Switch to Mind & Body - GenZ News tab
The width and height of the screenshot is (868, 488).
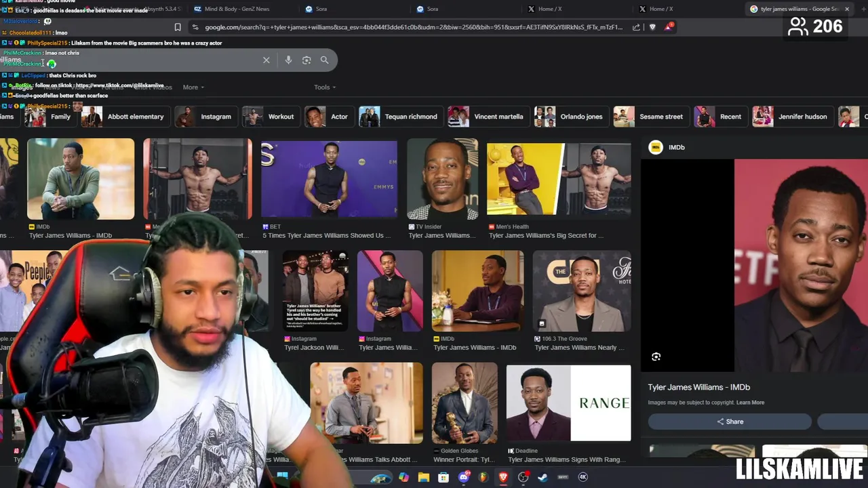237,9
